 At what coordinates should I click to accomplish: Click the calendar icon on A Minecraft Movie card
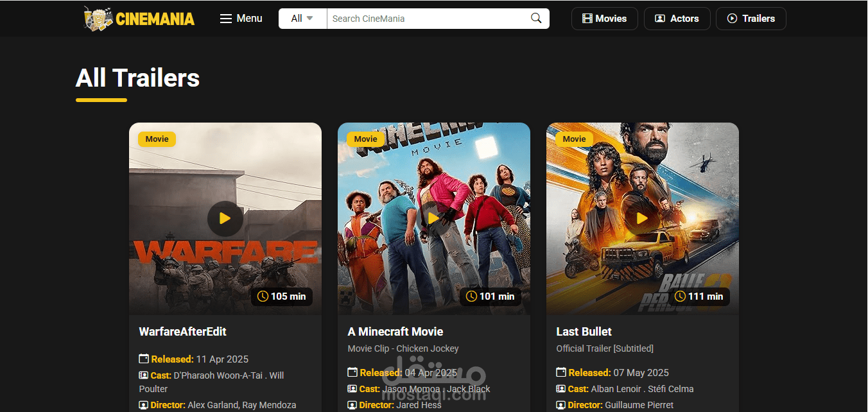(352, 372)
